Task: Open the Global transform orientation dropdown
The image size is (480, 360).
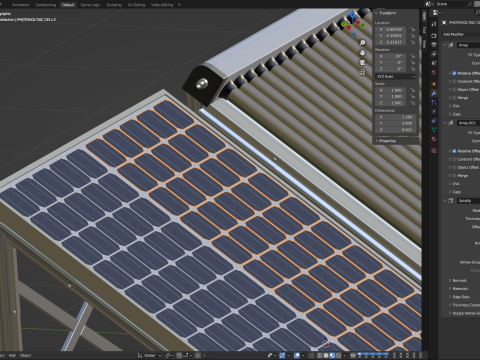Action: coord(150,355)
